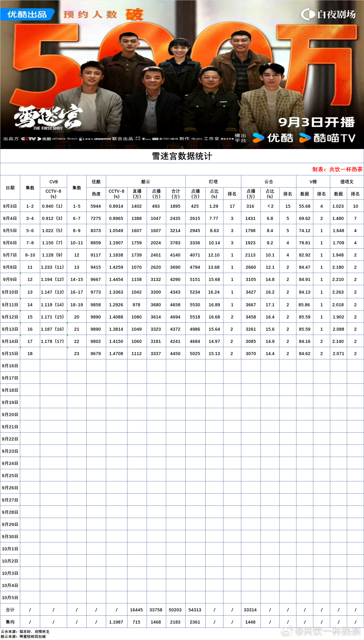Click the 5944 优酷 heat value
Viewport: 364px width, 640px height.
point(96,206)
